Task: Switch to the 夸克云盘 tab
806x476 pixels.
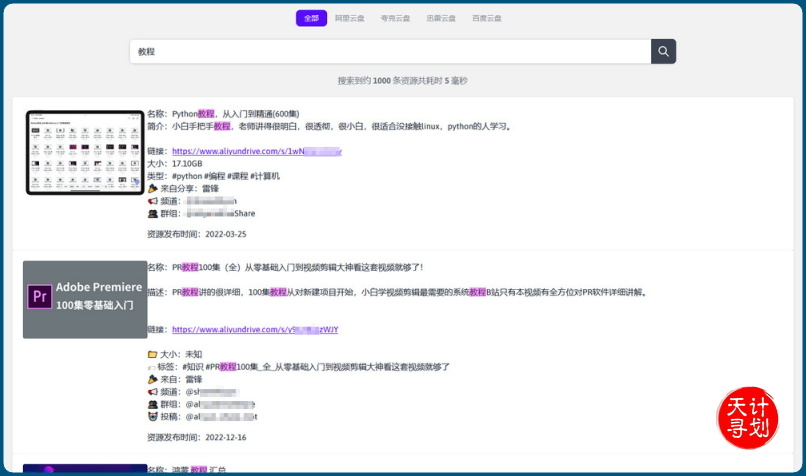Action: pyautogui.click(x=395, y=18)
